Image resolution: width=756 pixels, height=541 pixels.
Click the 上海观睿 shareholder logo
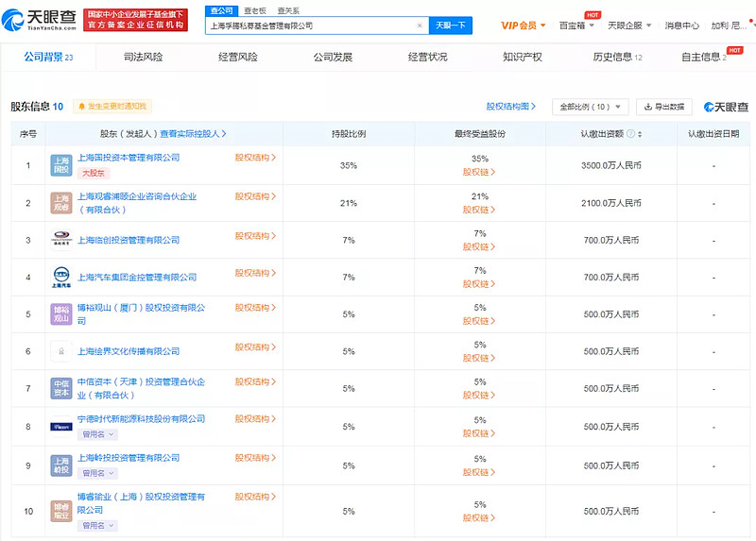tap(61, 203)
